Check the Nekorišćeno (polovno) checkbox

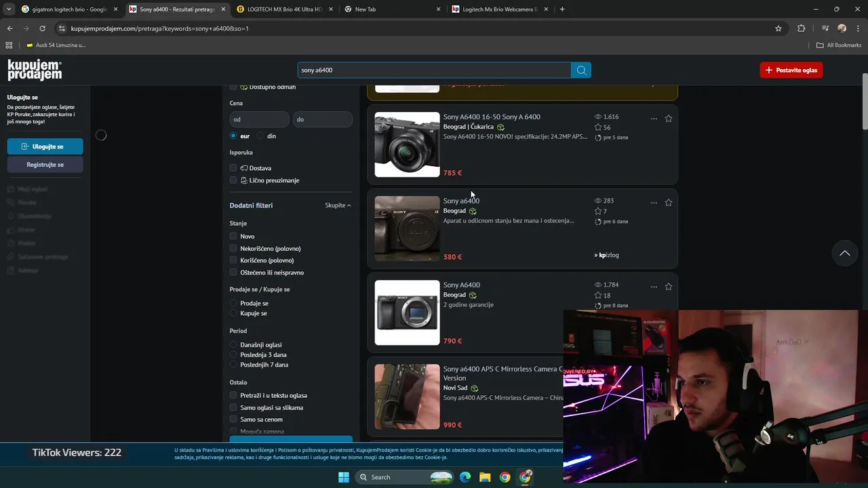coord(233,249)
